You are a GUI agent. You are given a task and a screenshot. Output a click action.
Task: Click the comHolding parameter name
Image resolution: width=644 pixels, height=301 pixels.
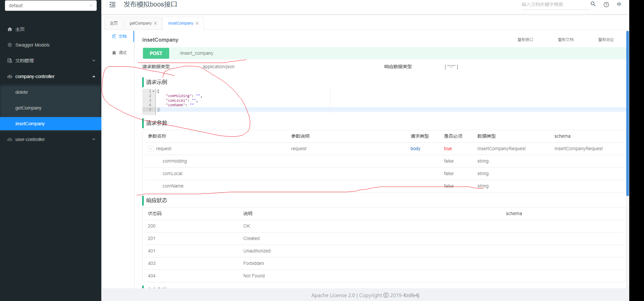(x=175, y=161)
